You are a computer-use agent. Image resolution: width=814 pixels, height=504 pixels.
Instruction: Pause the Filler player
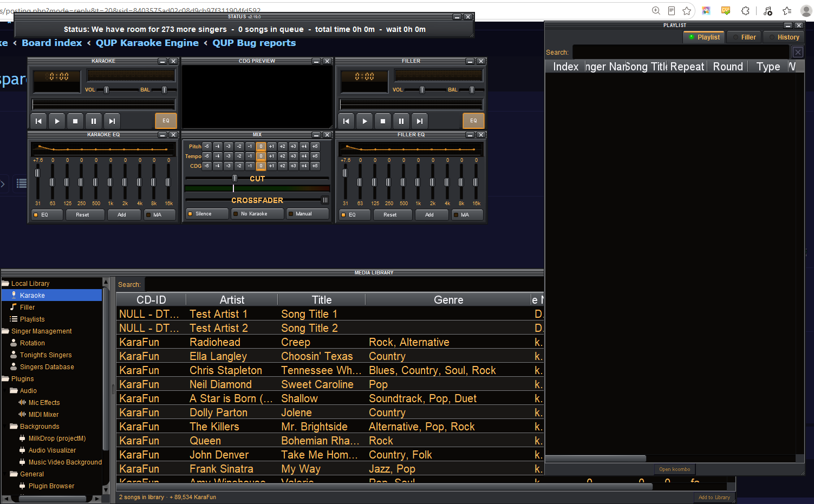[x=401, y=121]
